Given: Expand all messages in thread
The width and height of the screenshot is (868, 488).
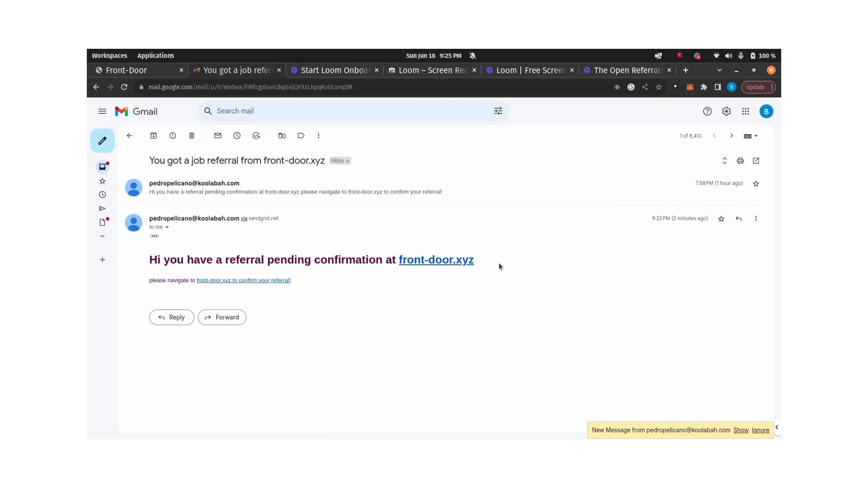Looking at the screenshot, I should [x=725, y=161].
